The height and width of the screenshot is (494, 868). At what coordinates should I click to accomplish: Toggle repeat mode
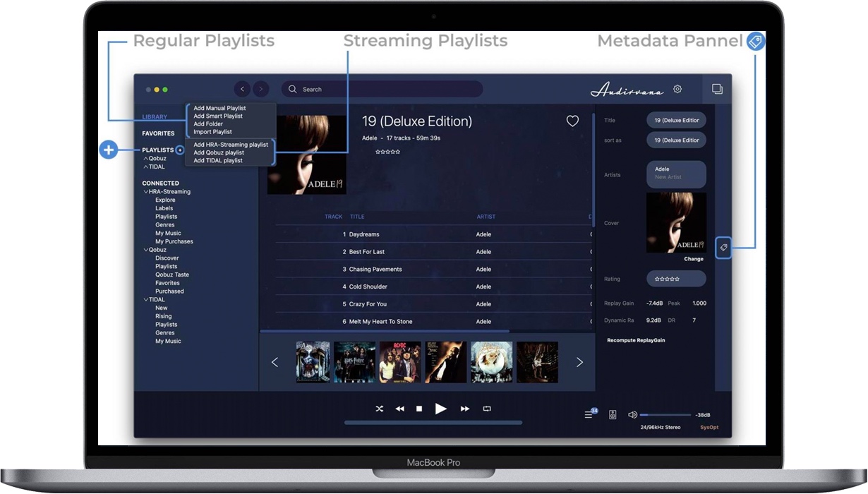[487, 409]
